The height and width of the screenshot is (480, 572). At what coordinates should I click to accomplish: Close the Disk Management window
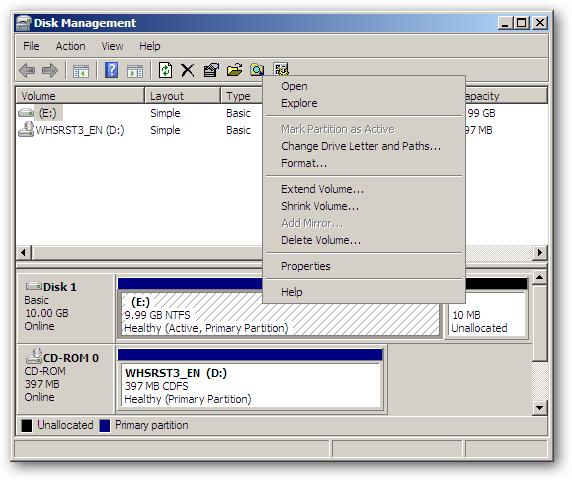point(540,23)
